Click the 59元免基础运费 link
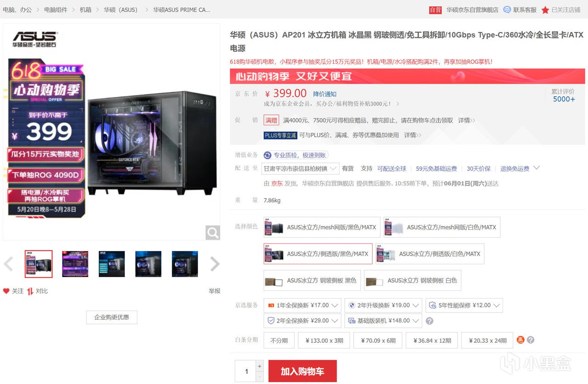588x384 pixels. pyautogui.click(x=436, y=169)
